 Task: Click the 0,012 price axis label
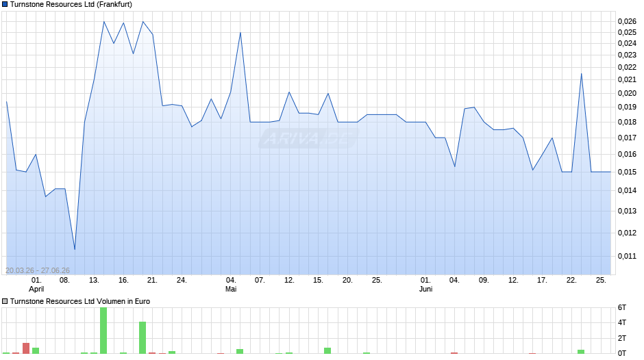click(x=627, y=233)
